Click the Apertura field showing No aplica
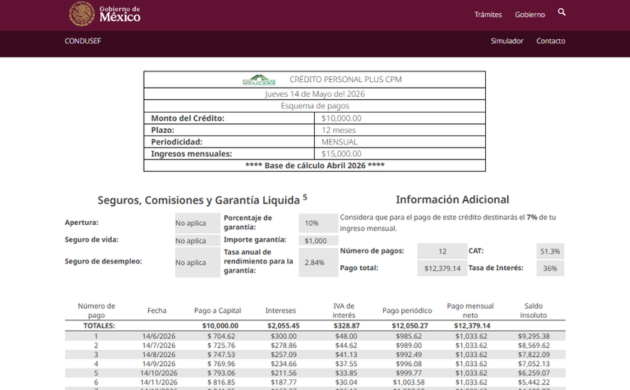Viewport: 630px width, 390px height. (x=197, y=223)
